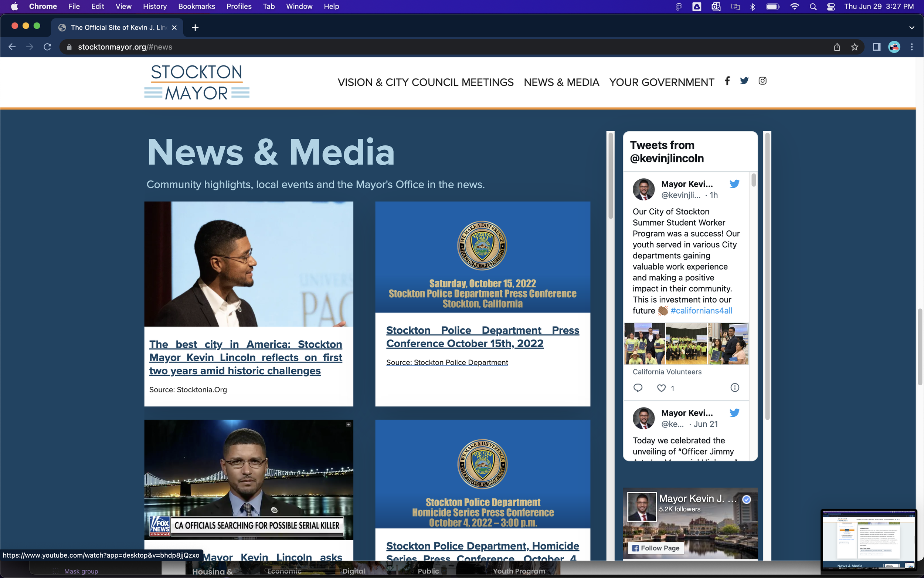924x578 pixels.
Task: Bookmark this page with the star icon
Action: pyautogui.click(x=855, y=47)
